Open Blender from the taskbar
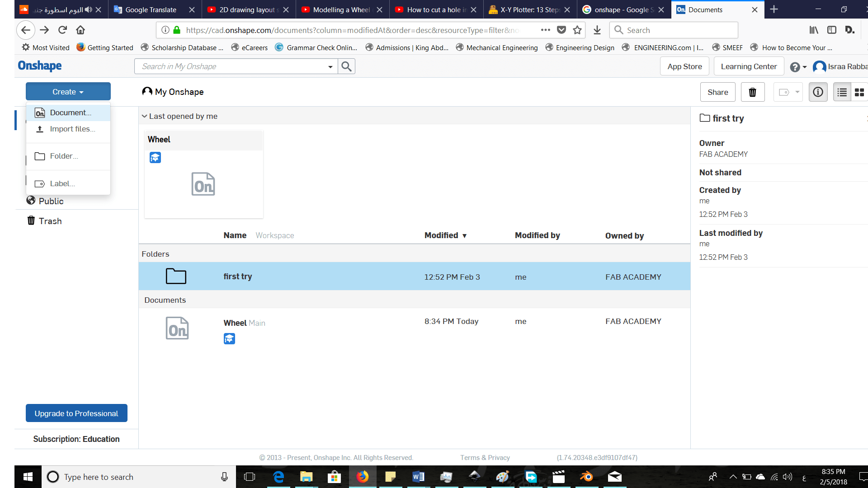Screen dimensions: 868x488 coord(586,477)
